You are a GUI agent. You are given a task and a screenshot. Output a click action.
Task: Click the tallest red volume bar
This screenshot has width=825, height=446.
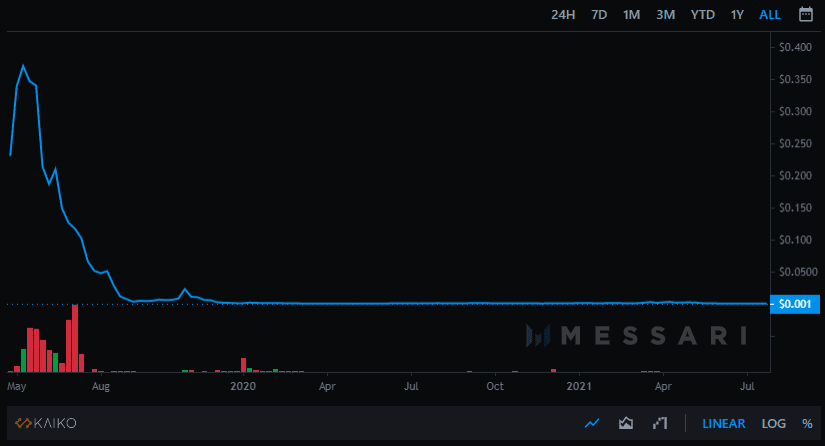75,338
